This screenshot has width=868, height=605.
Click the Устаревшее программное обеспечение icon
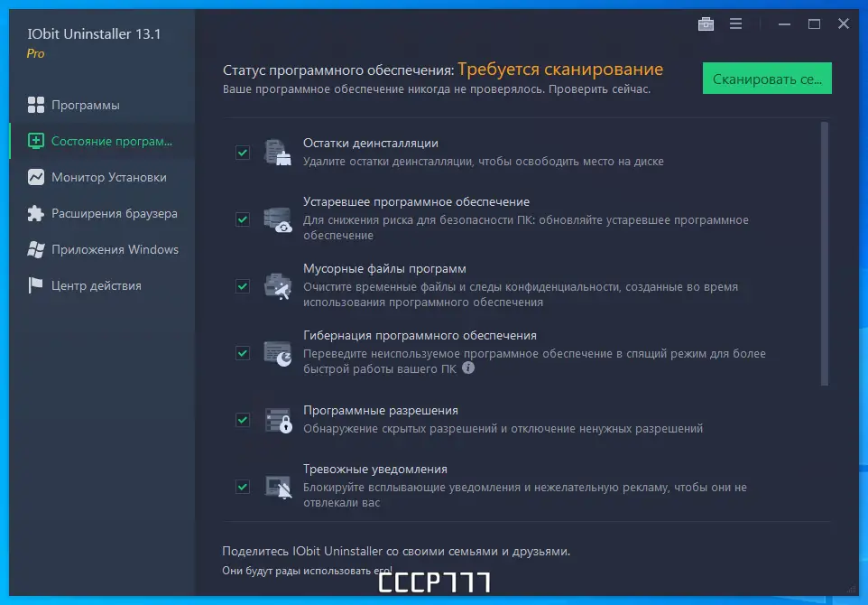[x=277, y=219]
